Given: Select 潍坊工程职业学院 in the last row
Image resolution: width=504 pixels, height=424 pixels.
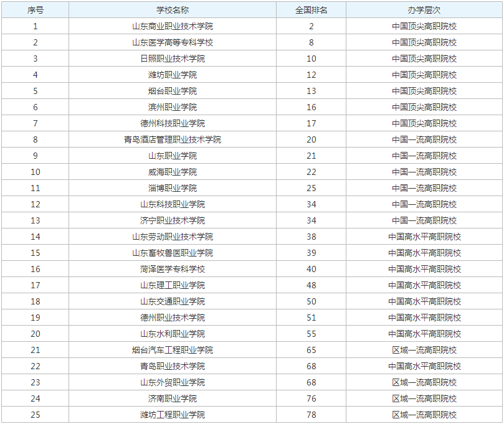Looking at the screenshot, I should point(173,415).
